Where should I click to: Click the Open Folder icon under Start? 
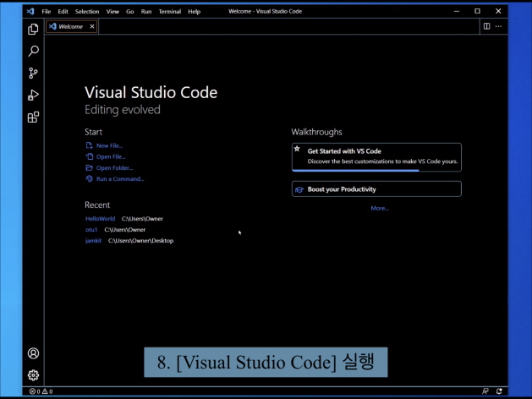click(90, 168)
